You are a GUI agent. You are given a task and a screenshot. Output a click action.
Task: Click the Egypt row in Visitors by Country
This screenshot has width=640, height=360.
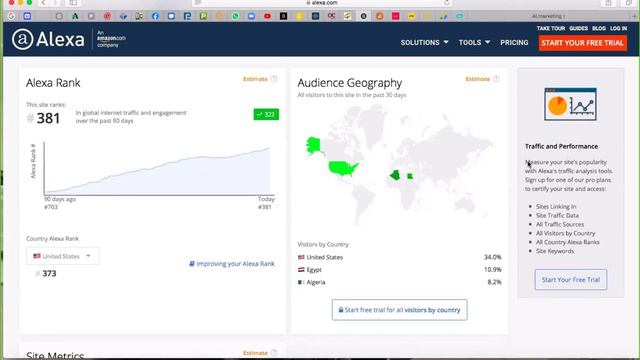click(x=399, y=270)
